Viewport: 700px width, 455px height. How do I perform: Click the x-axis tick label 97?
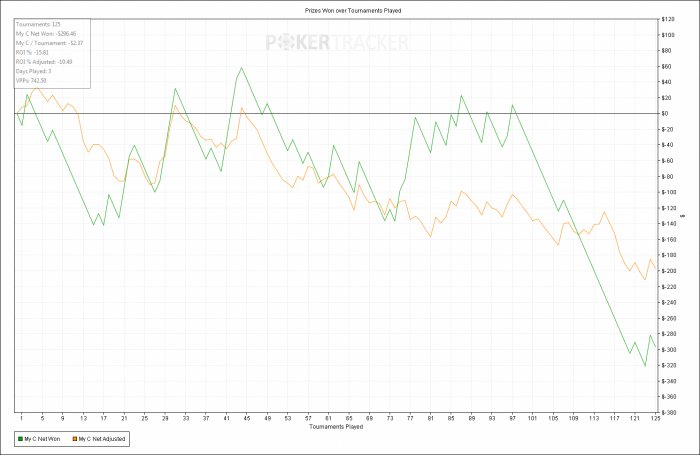pyautogui.click(x=512, y=418)
